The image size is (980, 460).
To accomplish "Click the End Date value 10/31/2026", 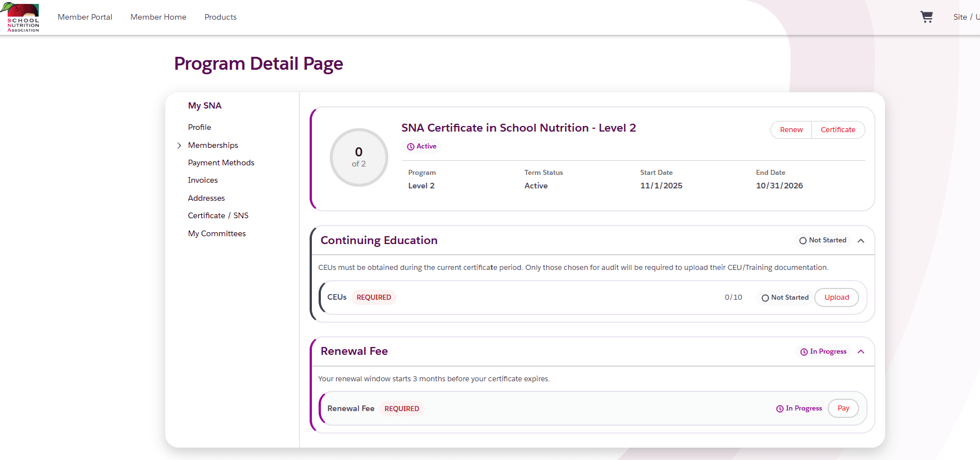I will point(779,186).
